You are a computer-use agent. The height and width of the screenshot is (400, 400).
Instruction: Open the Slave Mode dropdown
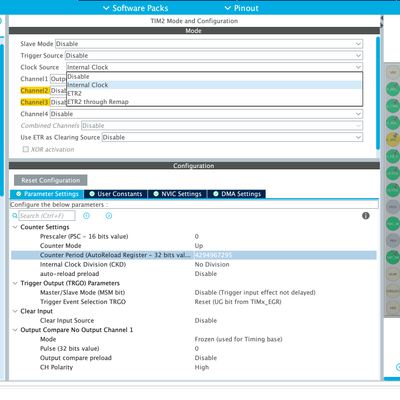click(209, 44)
